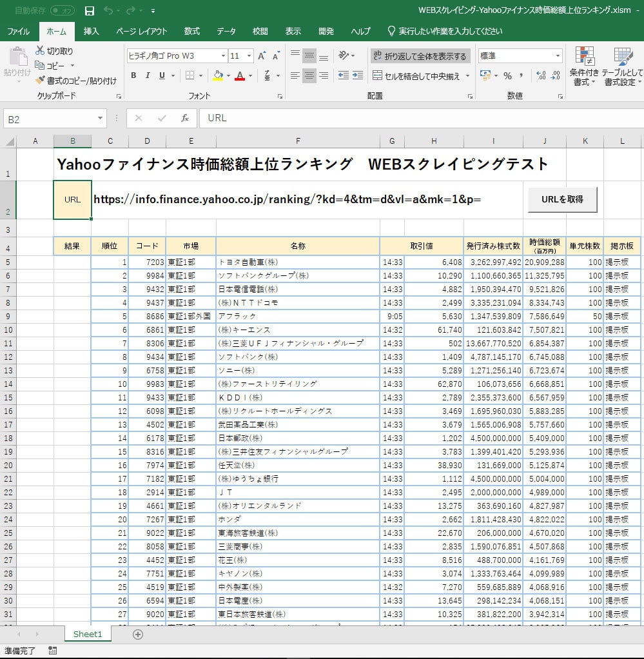Click the Paste (貼り付け) clipboard icon
Viewport: 644px width, 659px height.
pos(17,57)
